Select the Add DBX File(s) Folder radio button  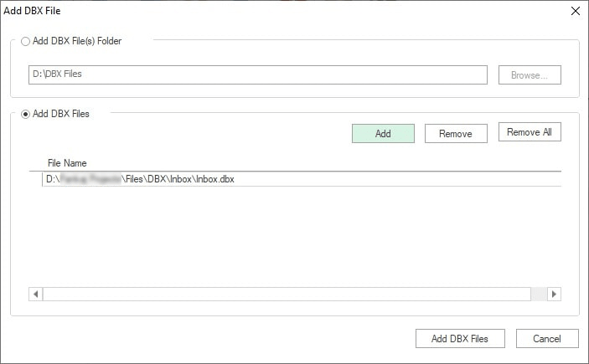point(26,41)
